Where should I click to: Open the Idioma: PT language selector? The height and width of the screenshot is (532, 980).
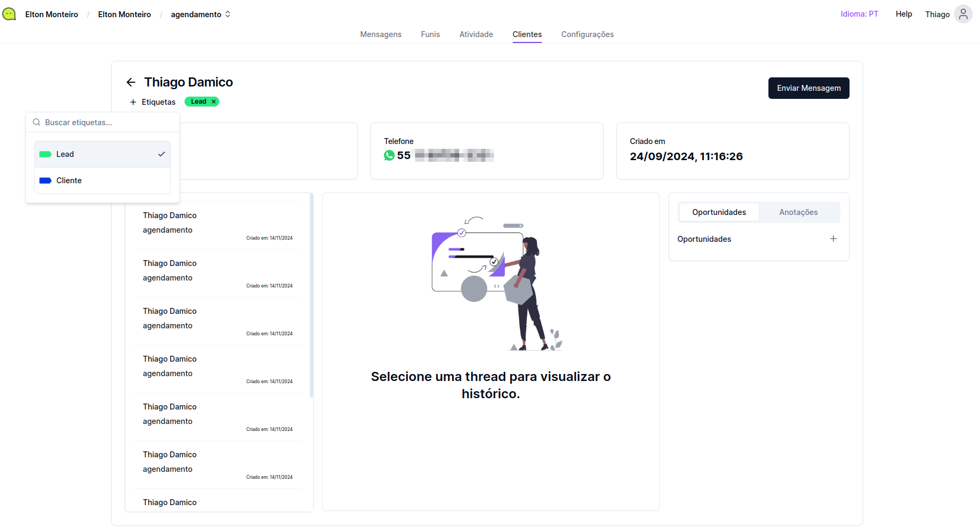tap(859, 14)
